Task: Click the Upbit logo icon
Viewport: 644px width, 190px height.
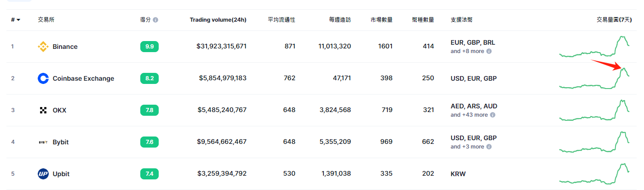Action: [x=43, y=174]
